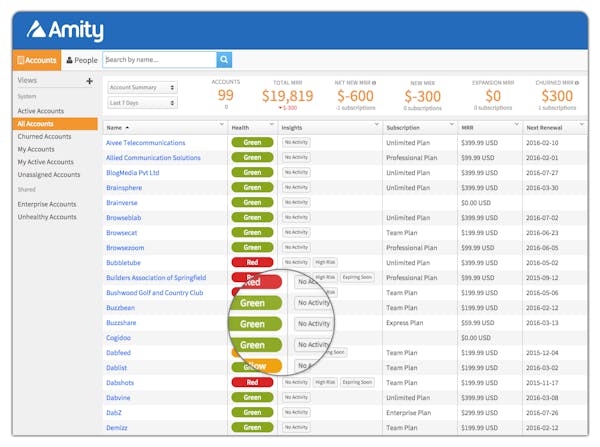Expand the Health column filter arrow

tap(272, 124)
